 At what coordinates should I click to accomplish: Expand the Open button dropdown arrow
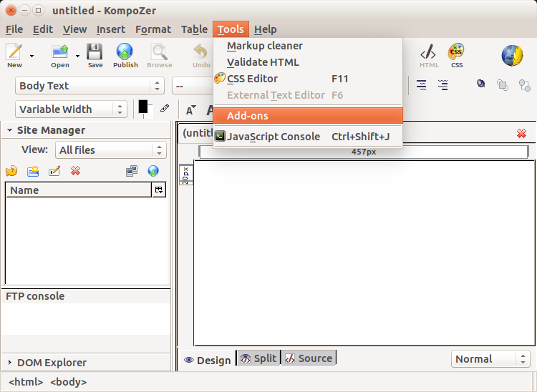pos(78,56)
